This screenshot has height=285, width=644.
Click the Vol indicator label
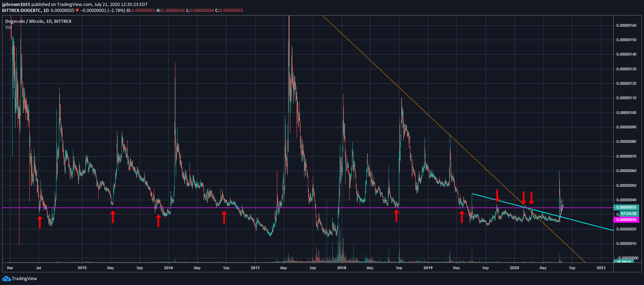tap(8, 27)
